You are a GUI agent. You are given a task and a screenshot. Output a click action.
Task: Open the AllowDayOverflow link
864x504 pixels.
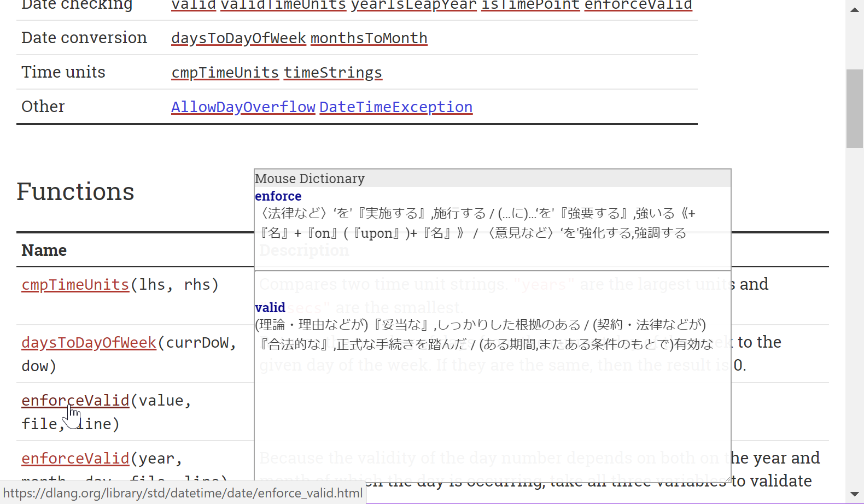pyautogui.click(x=243, y=107)
